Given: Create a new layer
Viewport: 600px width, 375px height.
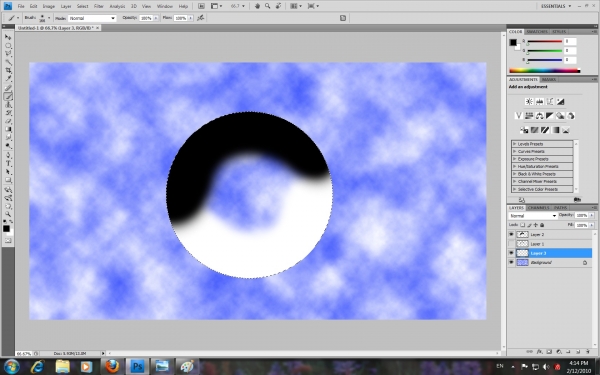Looking at the screenshot, I should point(578,352).
